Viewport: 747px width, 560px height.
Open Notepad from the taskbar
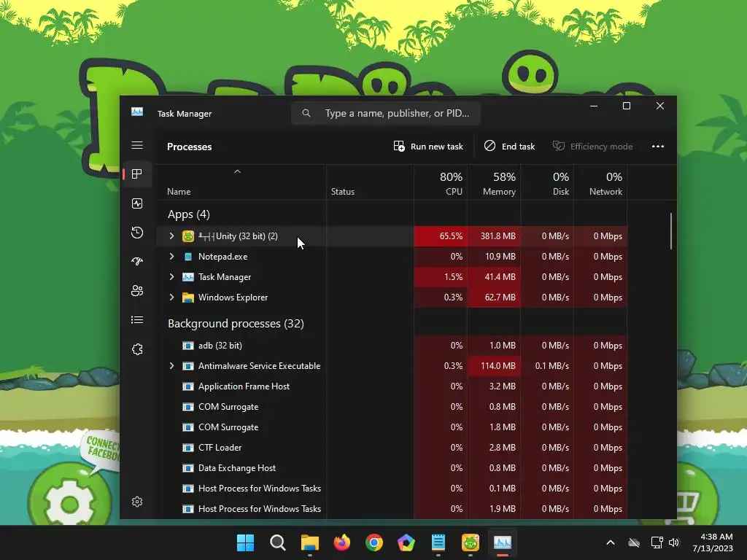click(x=438, y=542)
